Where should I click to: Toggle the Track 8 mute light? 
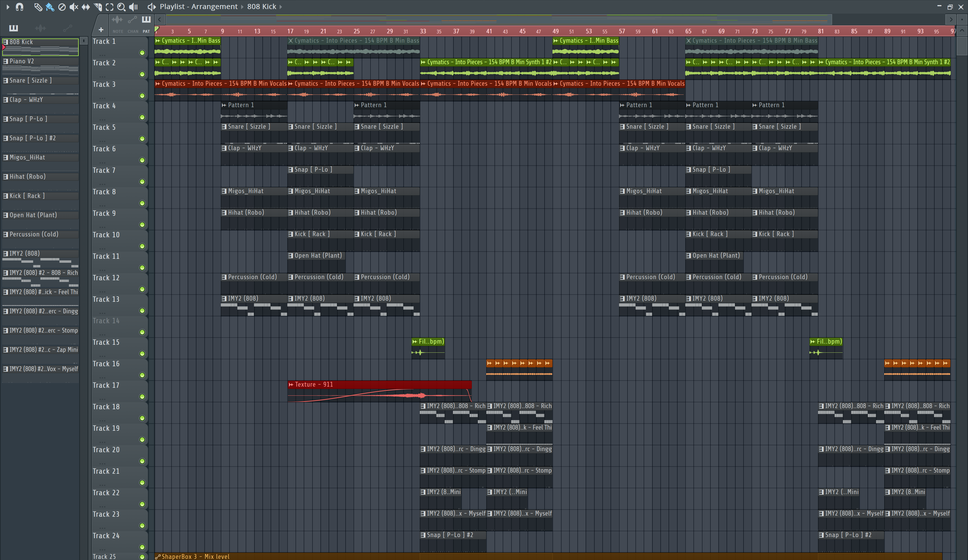click(142, 203)
